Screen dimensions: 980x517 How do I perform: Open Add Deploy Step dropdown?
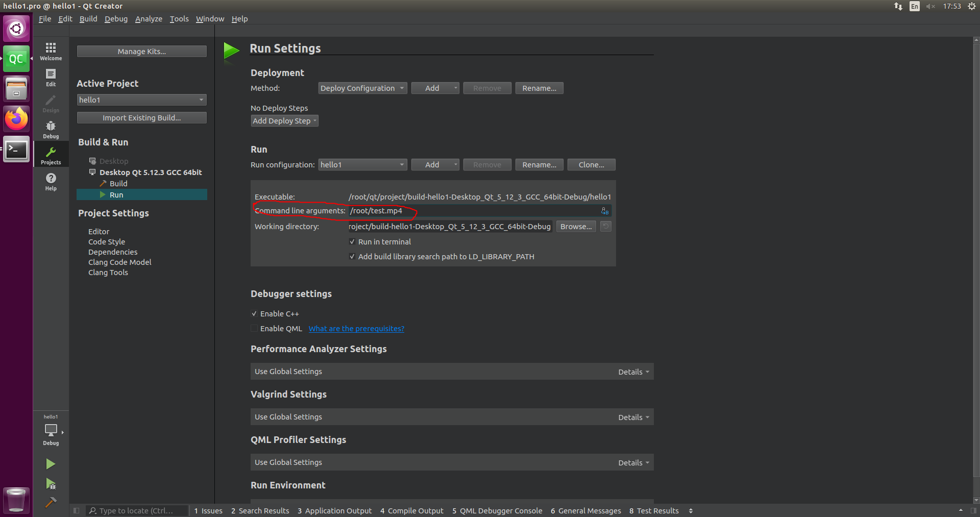pyautogui.click(x=284, y=121)
